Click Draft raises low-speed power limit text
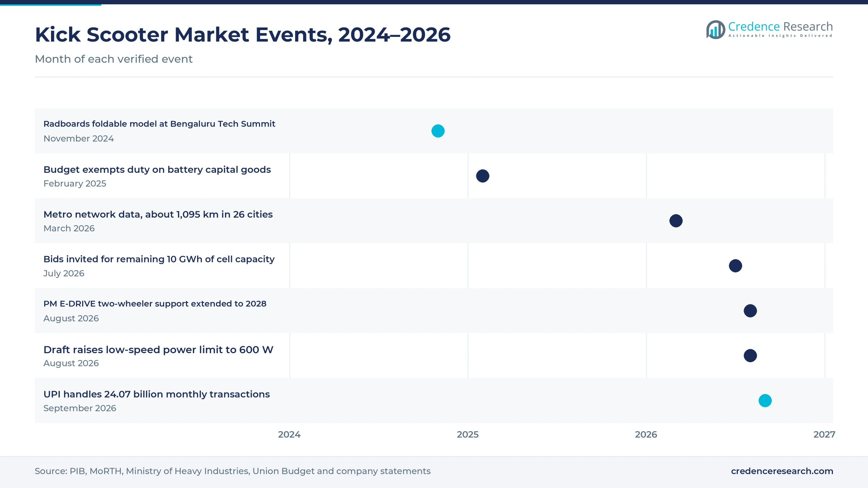The height and width of the screenshot is (488, 868). tap(158, 350)
